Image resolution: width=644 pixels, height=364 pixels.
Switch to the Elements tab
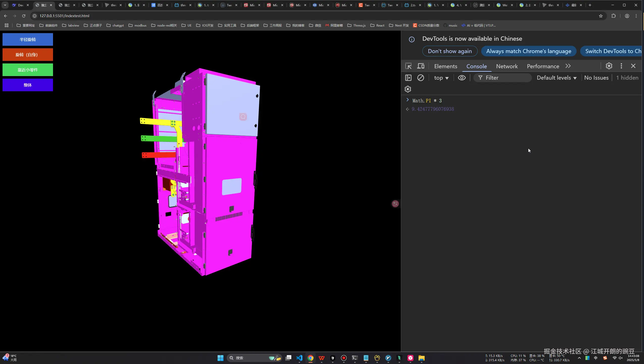(x=446, y=66)
